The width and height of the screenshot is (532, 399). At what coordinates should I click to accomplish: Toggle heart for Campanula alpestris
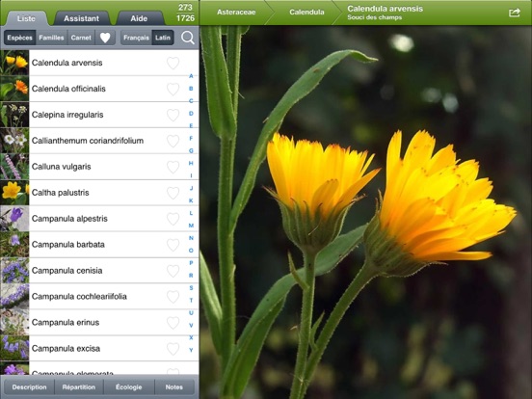[173, 219]
